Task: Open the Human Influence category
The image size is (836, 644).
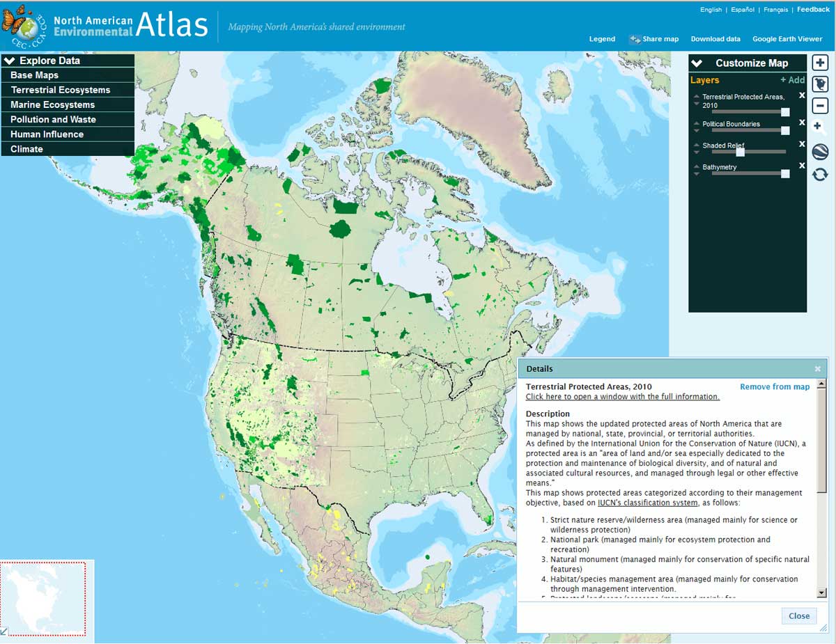Action: tap(68, 134)
